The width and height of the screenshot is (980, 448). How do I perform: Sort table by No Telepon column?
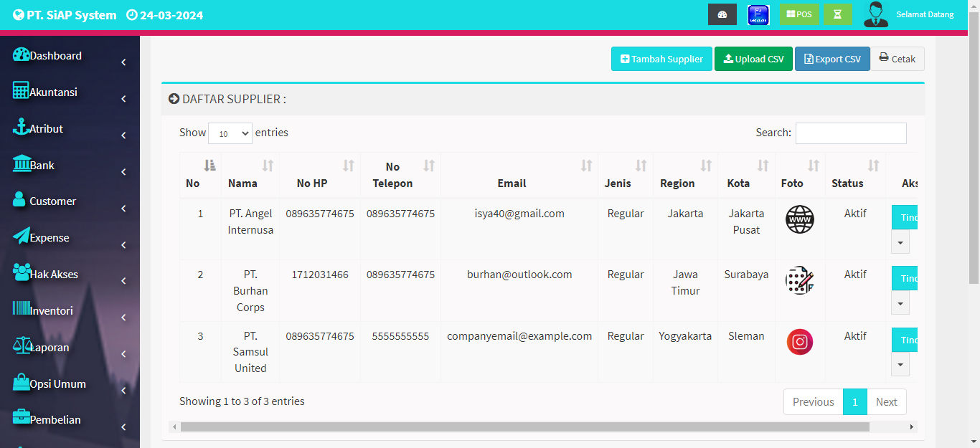click(400, 175)
